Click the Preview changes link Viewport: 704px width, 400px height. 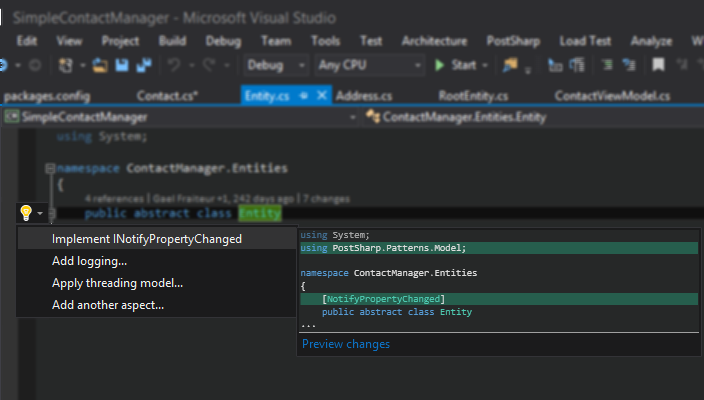tap(346, 344)
